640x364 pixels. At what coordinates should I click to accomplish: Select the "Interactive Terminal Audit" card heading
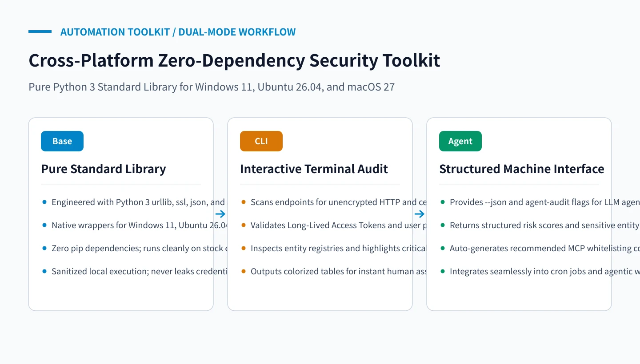(x=314, y=169)
